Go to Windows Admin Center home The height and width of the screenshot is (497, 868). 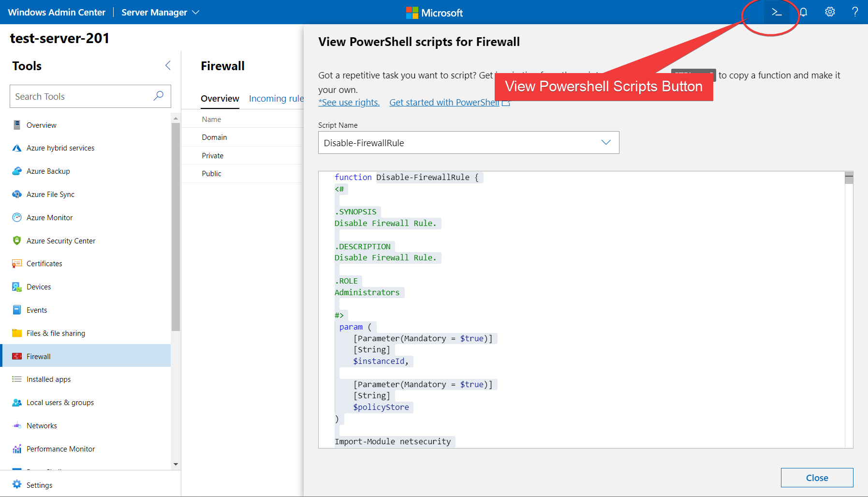pos(57,12)
